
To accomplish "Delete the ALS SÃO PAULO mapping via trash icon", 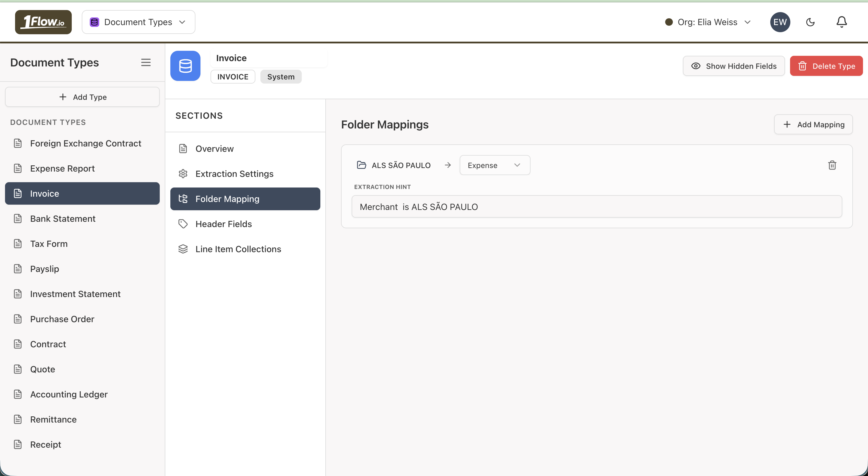I will click(x=832, y=165).
